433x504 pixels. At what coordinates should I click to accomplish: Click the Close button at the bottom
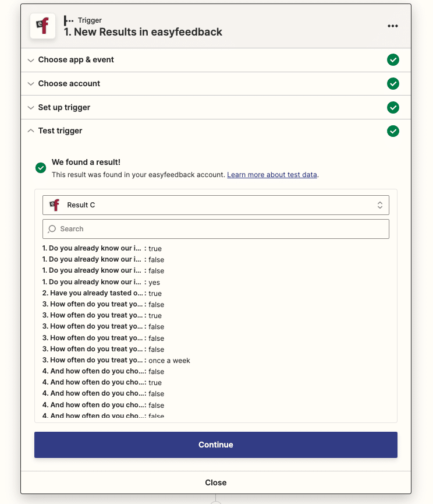click(216, 482)
